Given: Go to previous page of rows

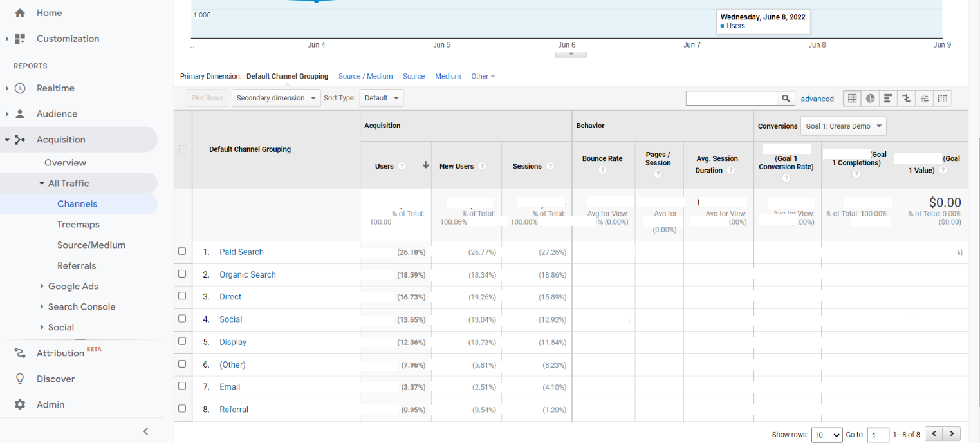Looking at the screenshot, I should point(933,434).
